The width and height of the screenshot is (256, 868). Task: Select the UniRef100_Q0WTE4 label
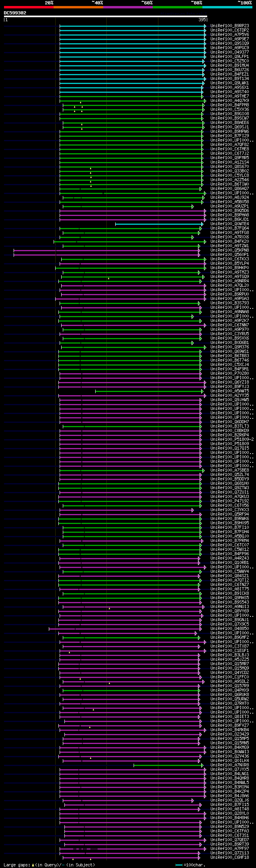point(230,224)
